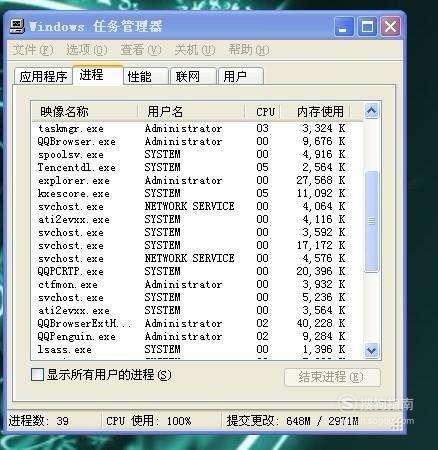This screenshot has height=450, width=438.
Task: Select the QQPenguin.exe process row
Action: point(197,336)
